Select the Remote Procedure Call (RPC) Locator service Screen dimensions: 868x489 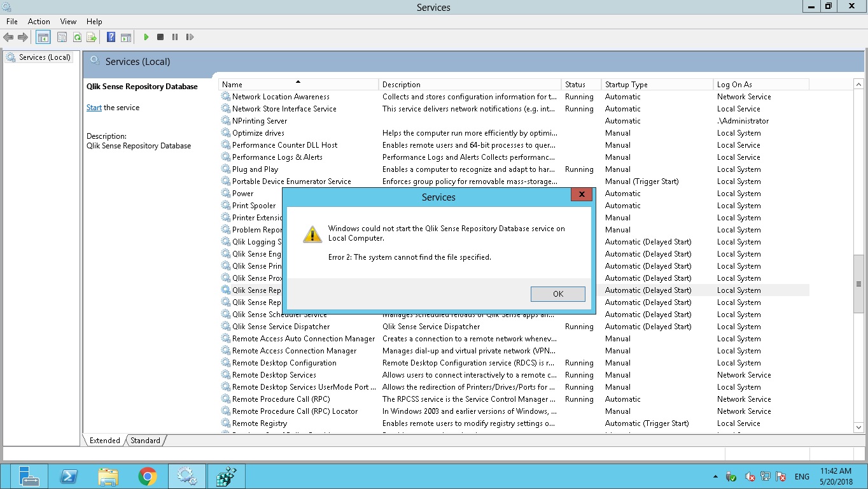pos(514,411)
